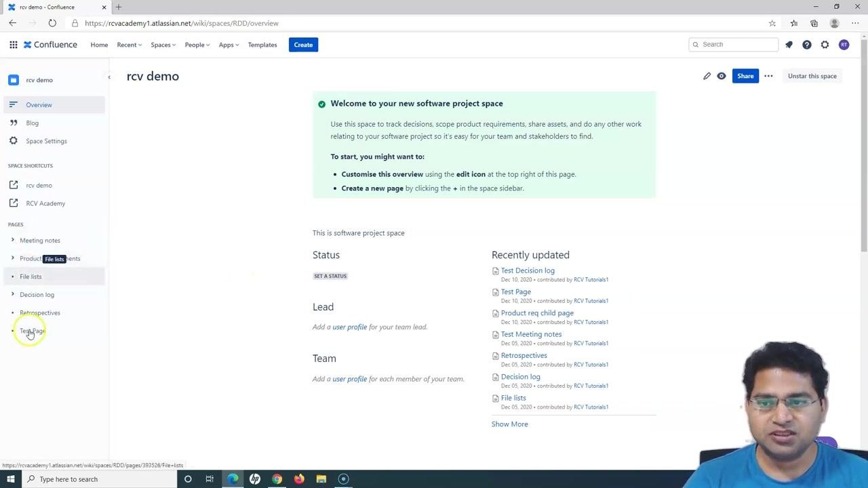Open the Meeting notes page in sidebar

pyautogui.click(x=40, y=240)
